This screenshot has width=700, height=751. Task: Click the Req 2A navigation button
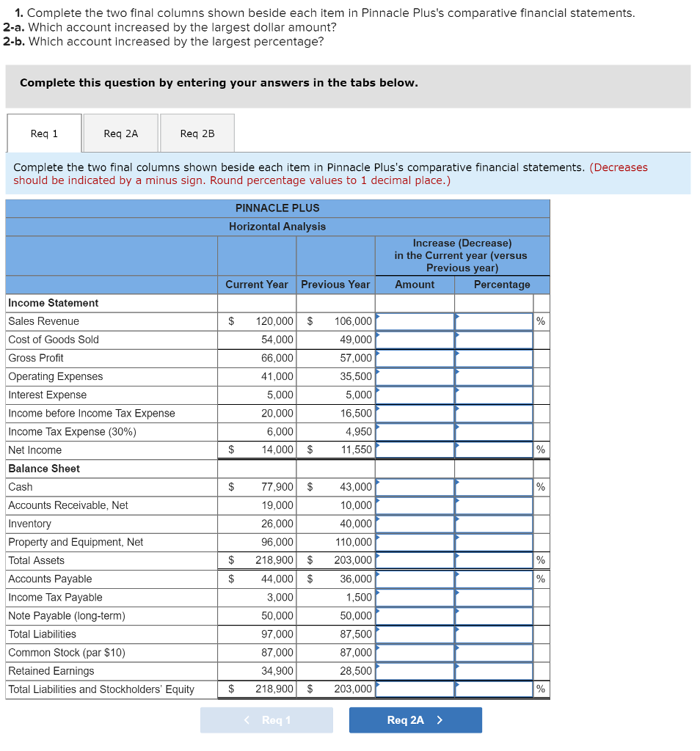click(x=415, y=719)
